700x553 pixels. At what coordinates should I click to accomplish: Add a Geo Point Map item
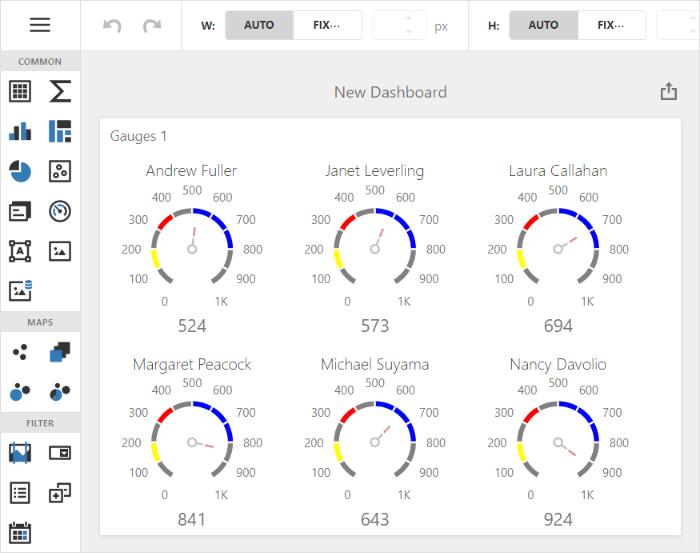click(20, 352)
